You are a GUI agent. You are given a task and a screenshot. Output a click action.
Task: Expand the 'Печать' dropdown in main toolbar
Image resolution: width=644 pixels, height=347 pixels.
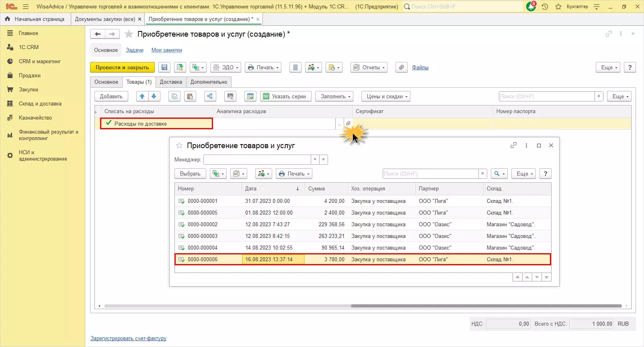(x=263, y=68)
